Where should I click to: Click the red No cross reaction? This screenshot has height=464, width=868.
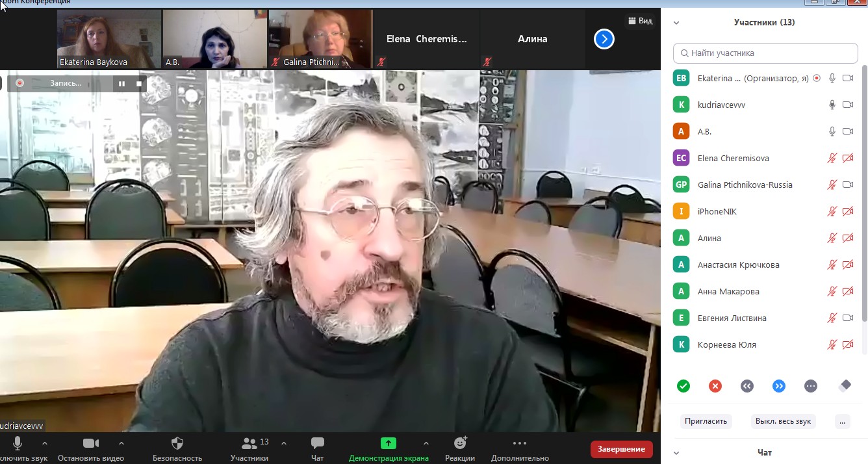pos(715,386)
